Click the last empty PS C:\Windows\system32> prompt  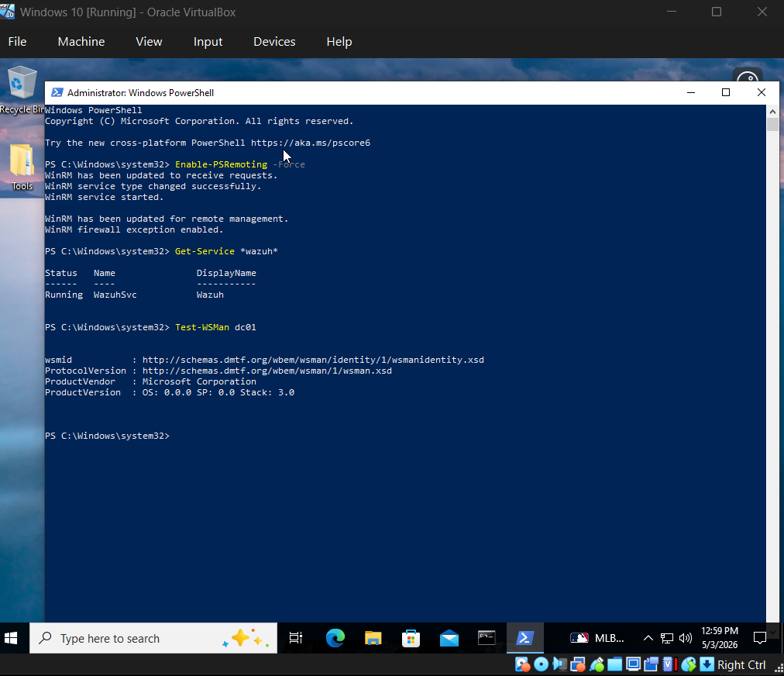click(x=108, y=436)
